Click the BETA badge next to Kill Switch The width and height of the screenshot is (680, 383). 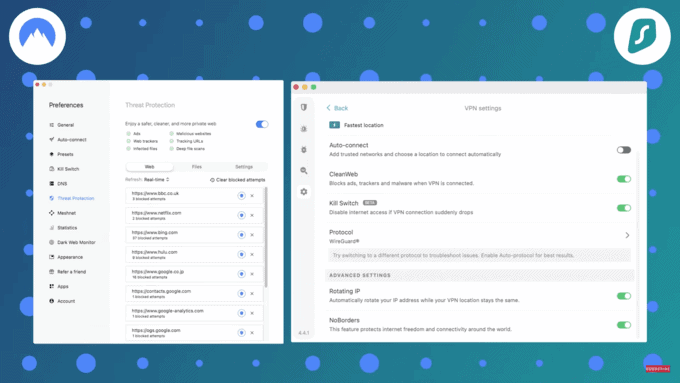pyautogui.click(x=370, y=203)
